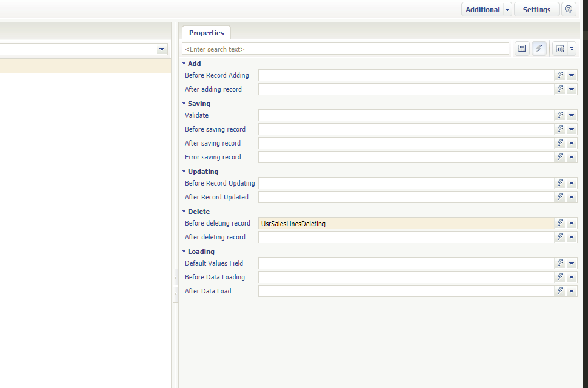Select the highlighted row in left panel
The width and height of the screenshot is (588, 388).
click(x=85, y=65)
